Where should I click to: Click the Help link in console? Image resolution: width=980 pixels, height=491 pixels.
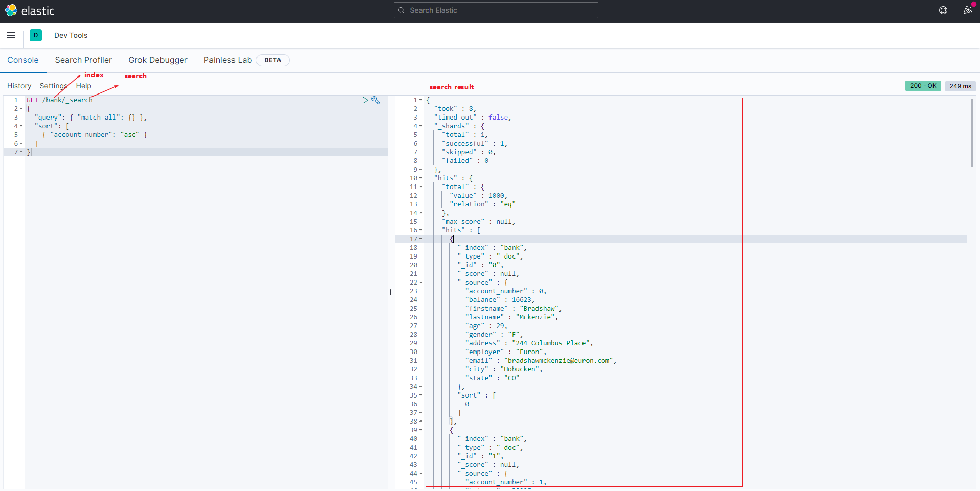click(x=83, y=86)
